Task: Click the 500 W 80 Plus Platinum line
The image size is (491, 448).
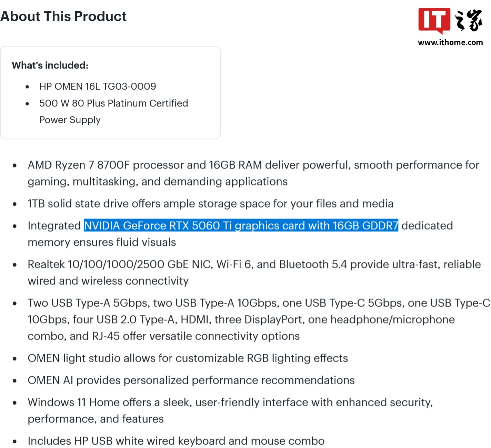Action: (x=113, y=103)
